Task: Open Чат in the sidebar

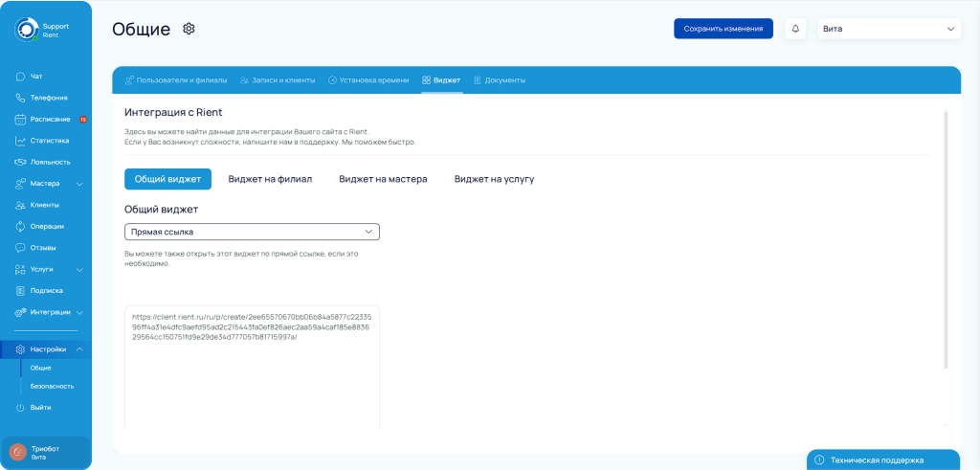Action: [36, 76]
